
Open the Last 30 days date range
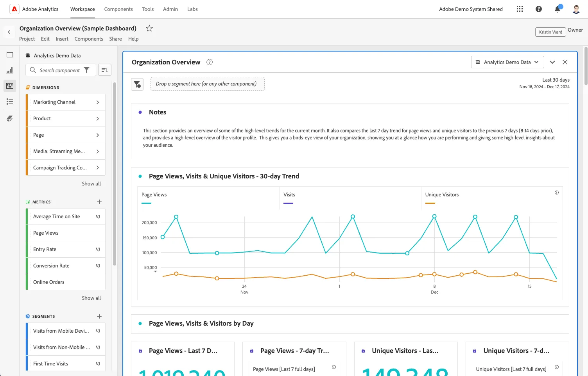pos(544,83)
